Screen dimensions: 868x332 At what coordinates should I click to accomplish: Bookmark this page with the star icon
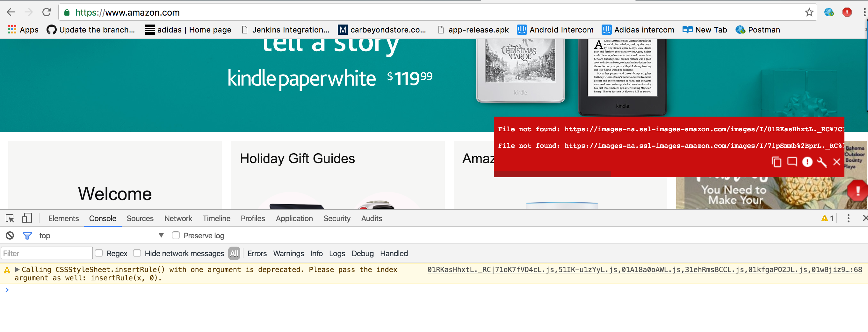[809, 12]
